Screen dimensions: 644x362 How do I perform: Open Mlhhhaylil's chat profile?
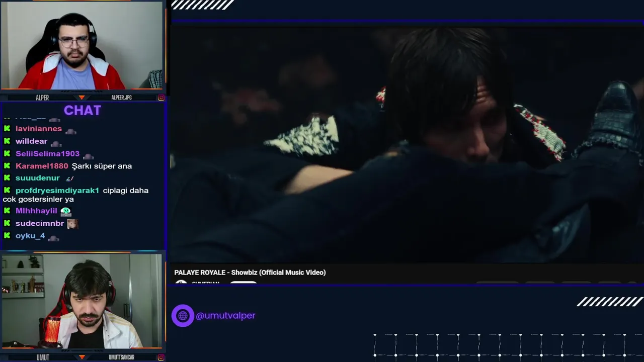coord(36,211)
